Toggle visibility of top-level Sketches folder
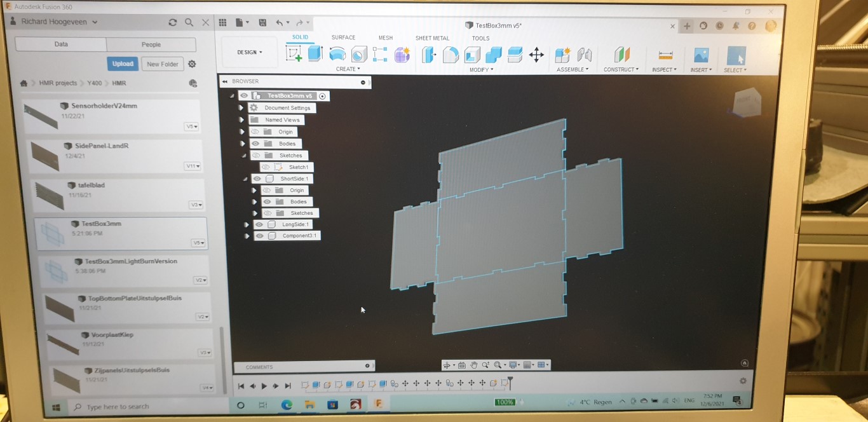Viewport: 868px width, 422px height. (x=256, y=155)
